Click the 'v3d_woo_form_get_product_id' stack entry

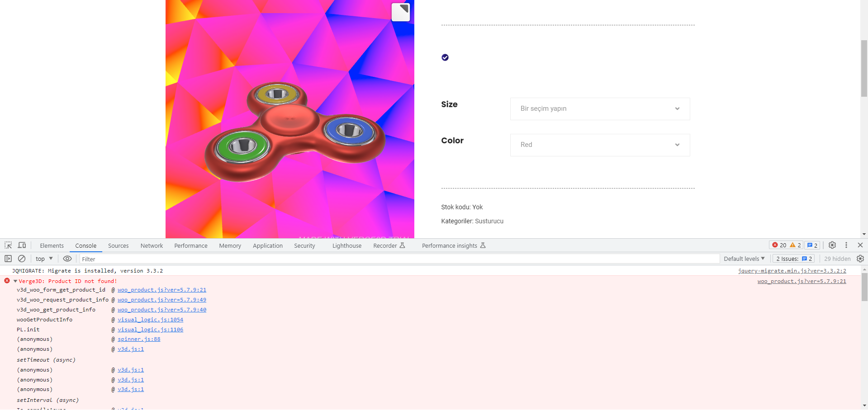pyautogui.click(x=61, y=290)
